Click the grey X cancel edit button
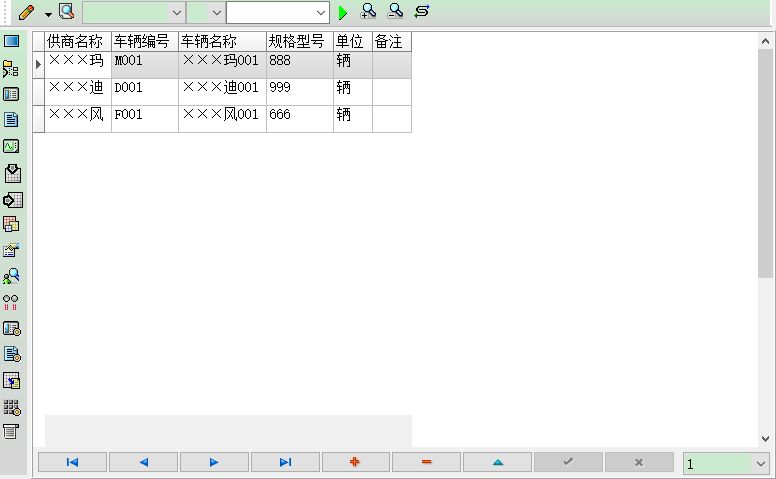 (x=639, y=462)
